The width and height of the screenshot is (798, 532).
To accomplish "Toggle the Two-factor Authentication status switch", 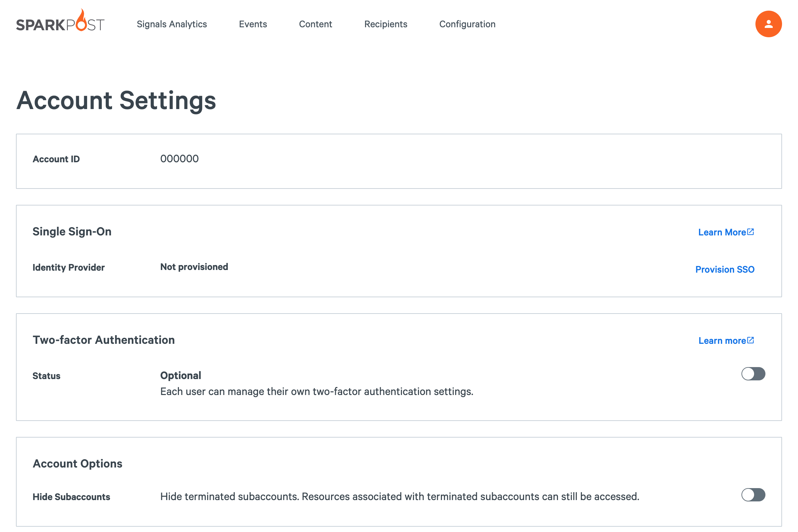I will (x=753, y=374).
